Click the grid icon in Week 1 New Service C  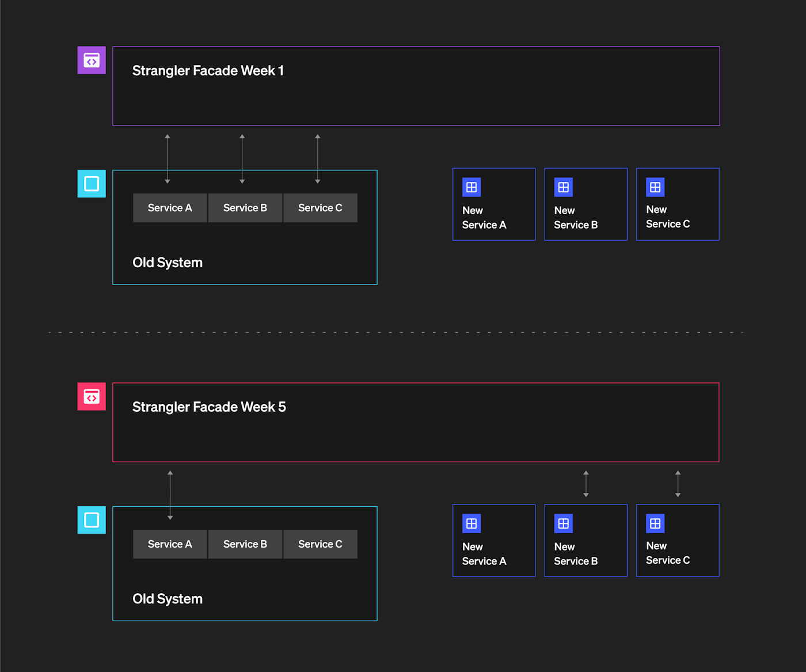655,187
